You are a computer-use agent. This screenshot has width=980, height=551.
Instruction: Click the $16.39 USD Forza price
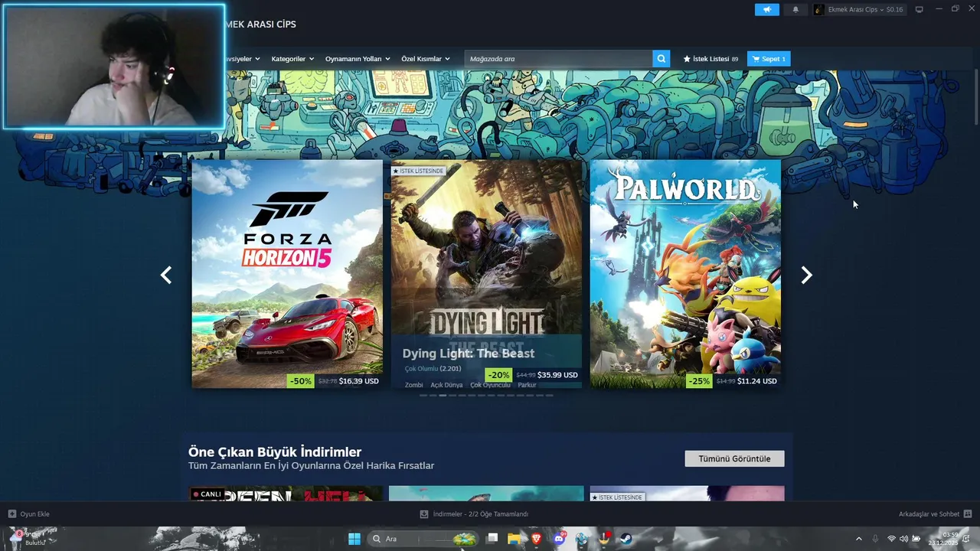[359, 381]
